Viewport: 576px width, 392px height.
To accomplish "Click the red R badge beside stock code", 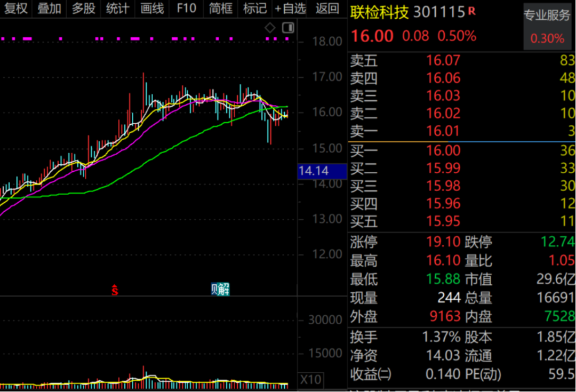I will click(x=471, y=11).
